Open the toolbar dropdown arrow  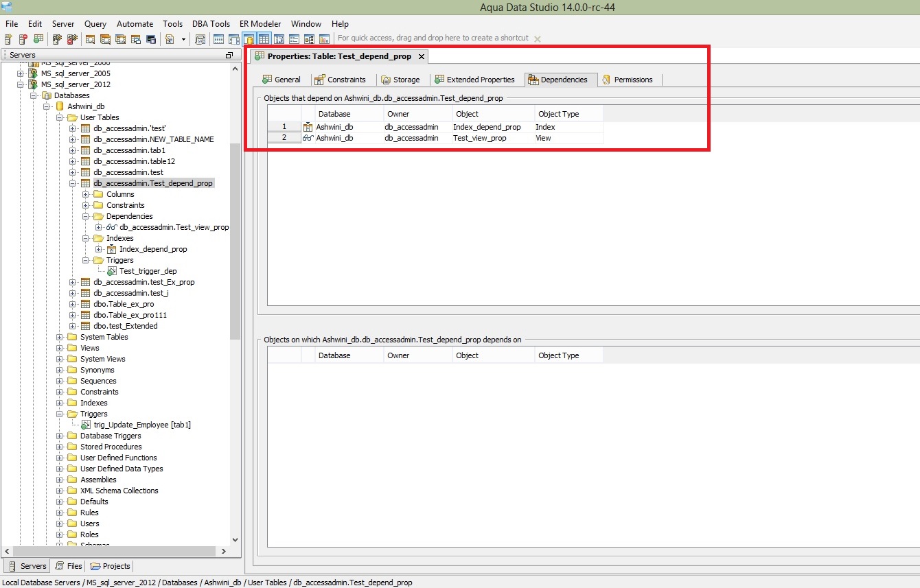(x=183, y=39)
